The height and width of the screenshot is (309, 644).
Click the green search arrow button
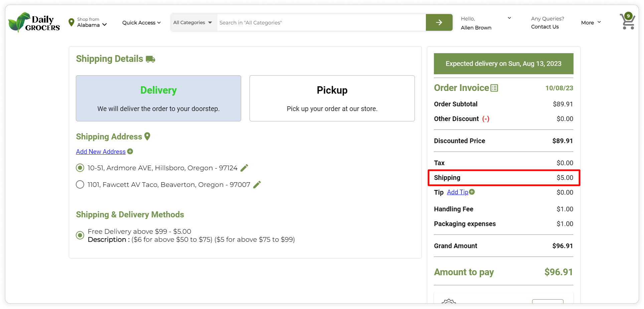click(439, 22)
